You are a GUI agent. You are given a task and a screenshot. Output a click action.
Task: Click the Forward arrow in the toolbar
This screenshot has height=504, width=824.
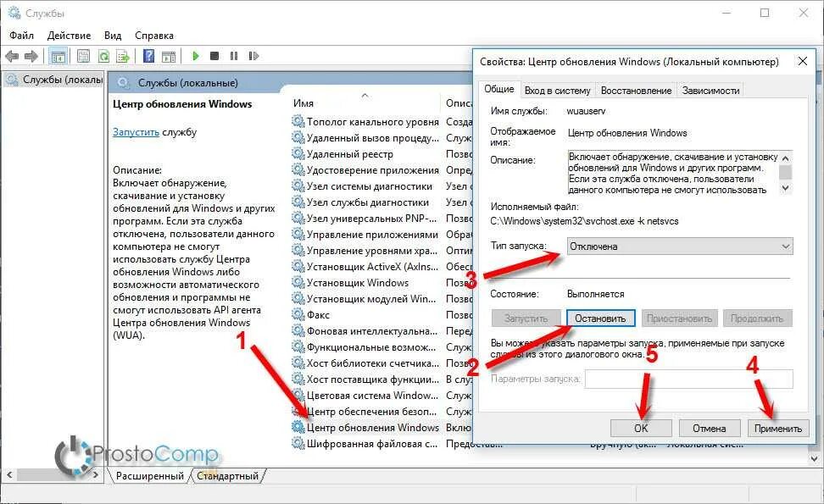pyautogui.click(x=31, y=56)
